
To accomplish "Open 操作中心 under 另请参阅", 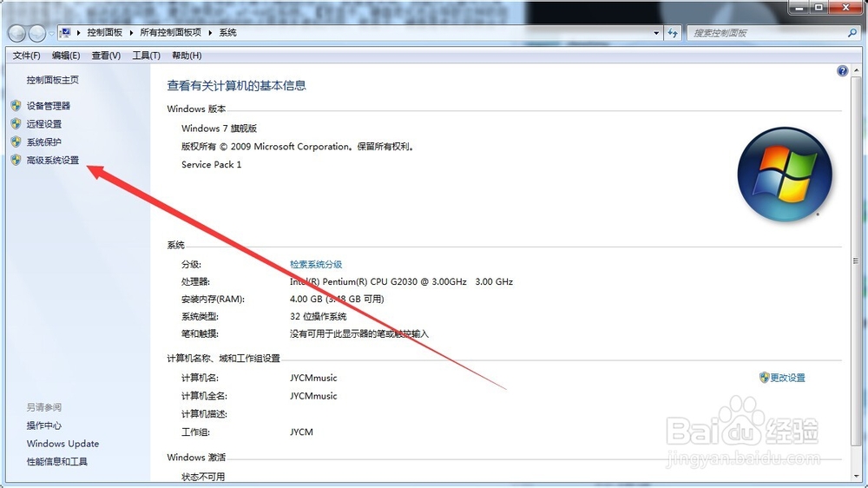I will click(x=43, y=425).
